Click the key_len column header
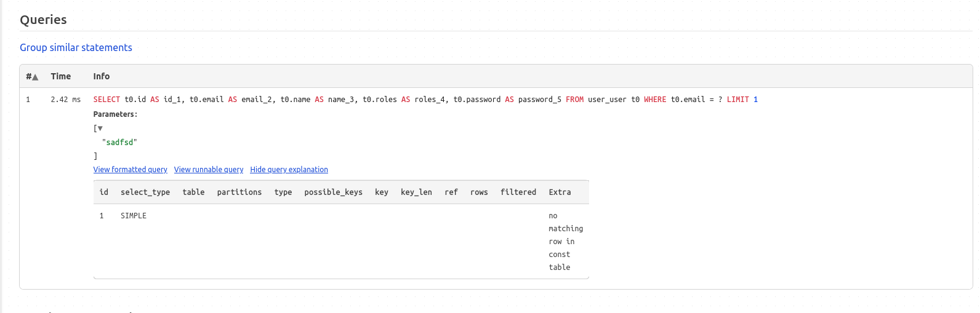 click(416, 192)
